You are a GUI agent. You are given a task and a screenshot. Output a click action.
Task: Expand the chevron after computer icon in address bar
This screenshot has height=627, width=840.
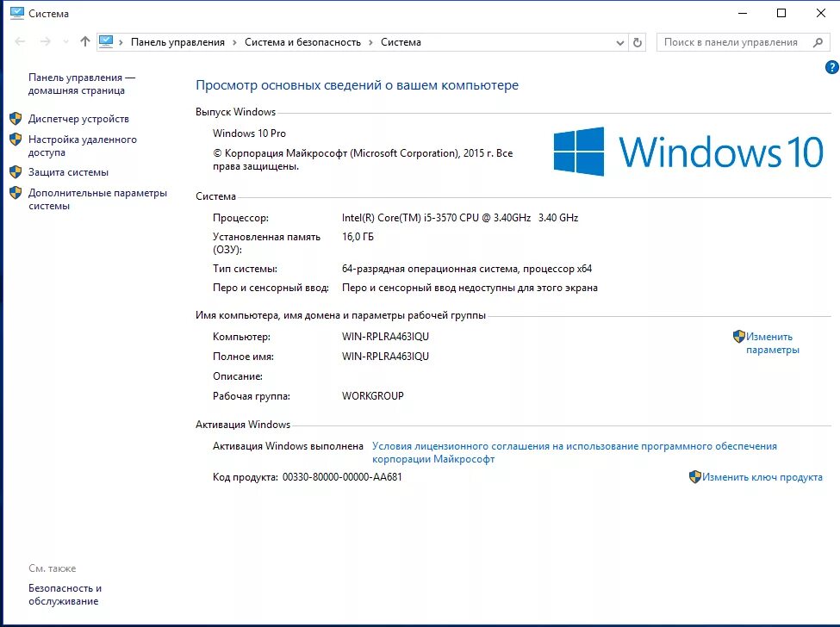point(121,42)
